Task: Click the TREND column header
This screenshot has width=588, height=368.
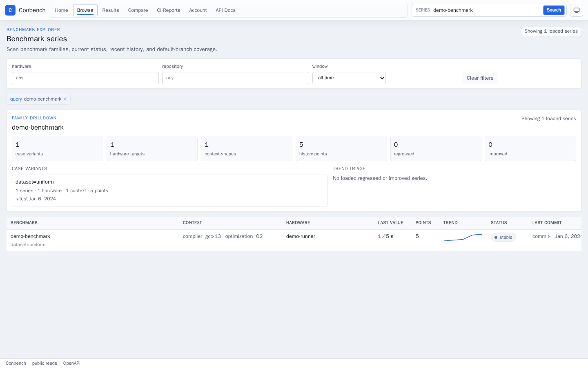Action: 450,223
